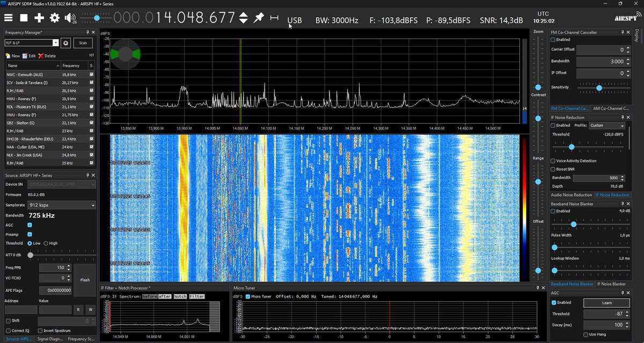This screenshot has height=343, width=644.
Task: Click the center-tuning bracket icon in toolbar
Action: tap(274, 18)
